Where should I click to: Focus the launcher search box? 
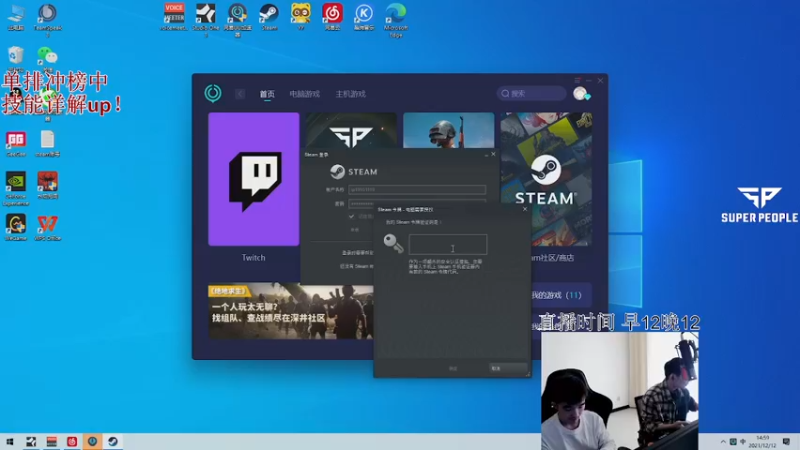(531, 93)
